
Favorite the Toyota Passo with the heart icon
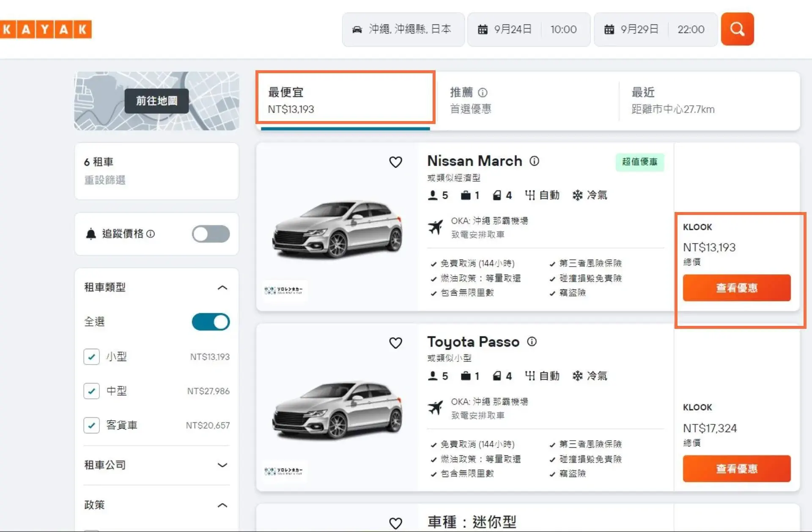[x=395, y=343]
